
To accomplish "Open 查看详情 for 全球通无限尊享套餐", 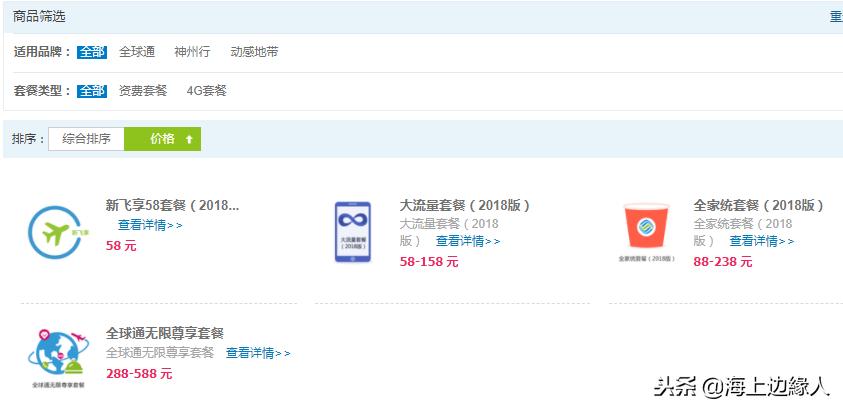I will coord(258,353).
